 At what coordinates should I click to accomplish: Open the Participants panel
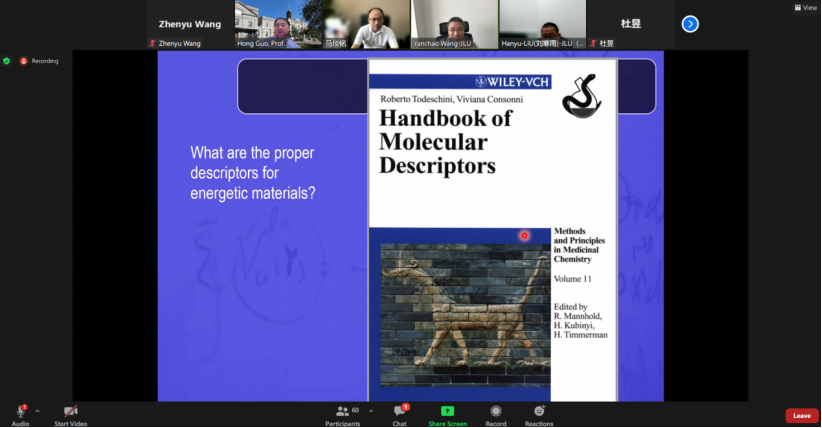[x=342, y=412]
